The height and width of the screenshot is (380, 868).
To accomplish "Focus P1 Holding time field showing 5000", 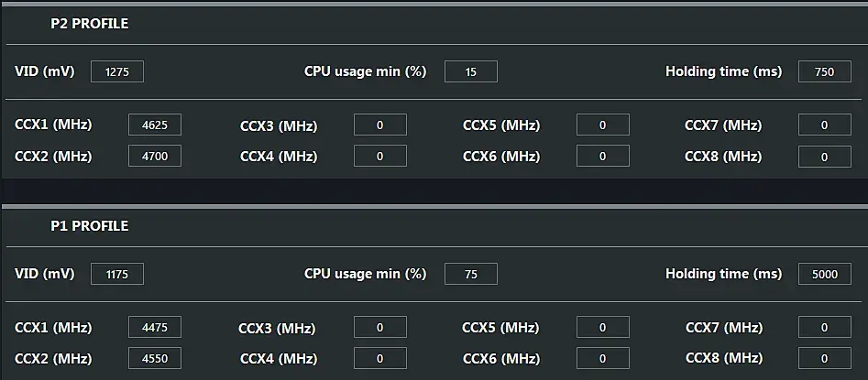I will (825, 274).
